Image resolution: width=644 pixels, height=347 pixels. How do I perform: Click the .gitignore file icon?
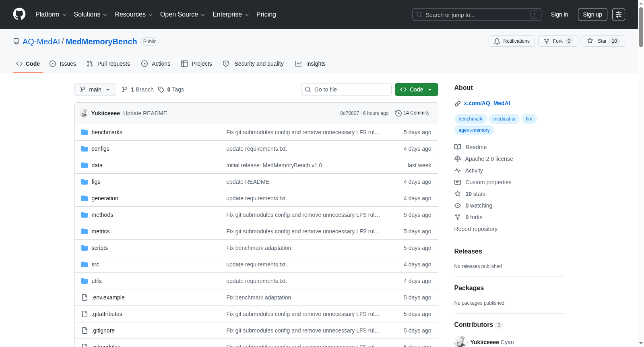pyautogui.click(x=85, y=330)
